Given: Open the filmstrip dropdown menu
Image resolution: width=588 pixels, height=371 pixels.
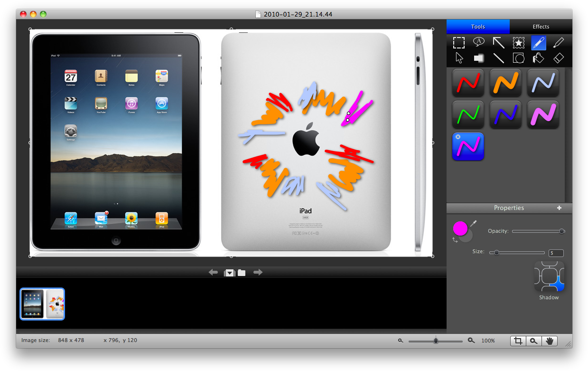Looking at the screenshot, I should point(230,273).
